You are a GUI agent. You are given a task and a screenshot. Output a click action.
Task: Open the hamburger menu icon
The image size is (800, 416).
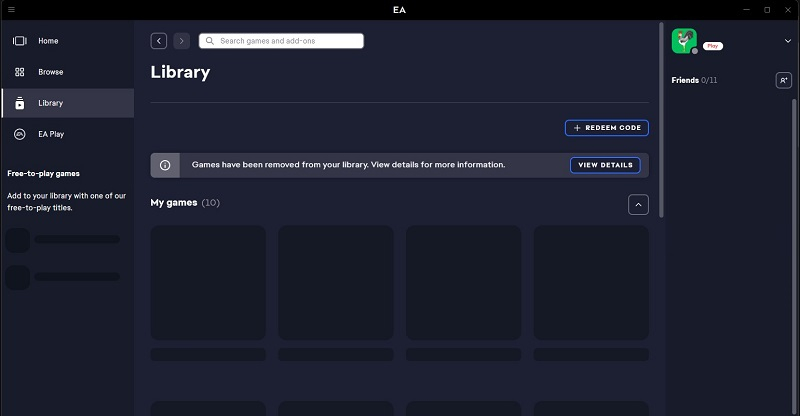(11, 9)
